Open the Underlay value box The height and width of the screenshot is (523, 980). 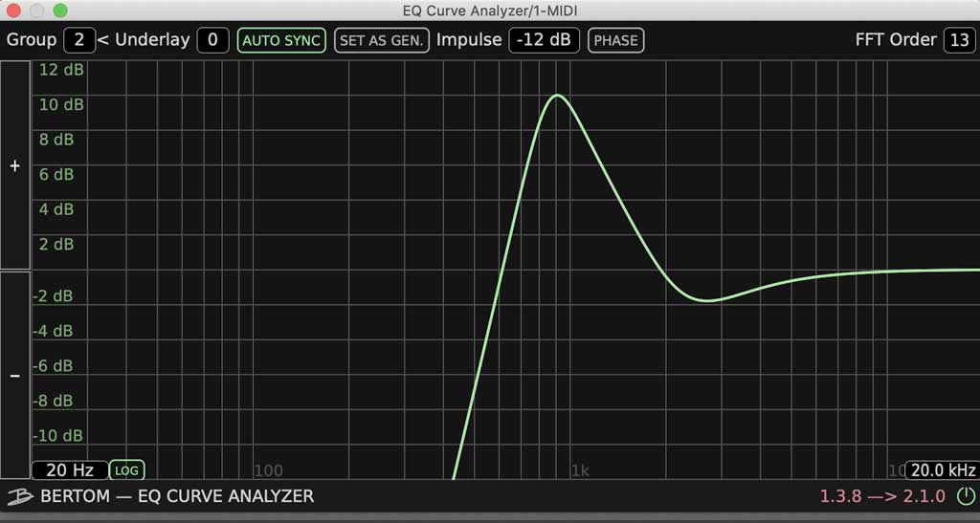[212, 41]
